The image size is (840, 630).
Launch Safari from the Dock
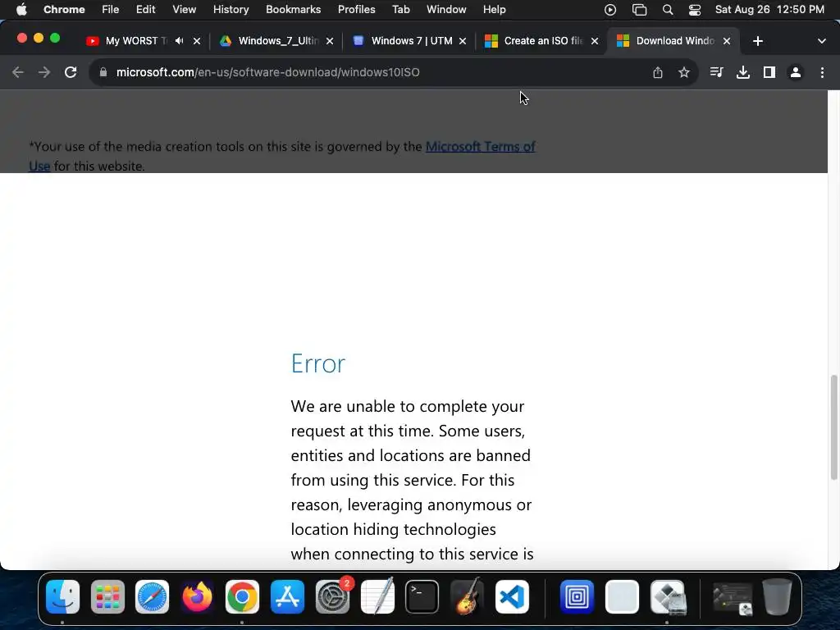(x=152, y=597)
